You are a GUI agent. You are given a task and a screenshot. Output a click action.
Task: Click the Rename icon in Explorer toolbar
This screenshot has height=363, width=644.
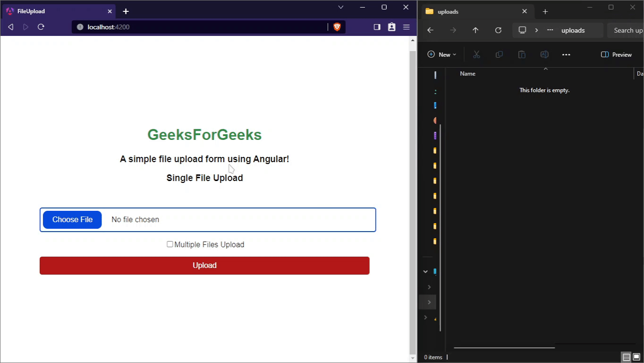(544, 54)
